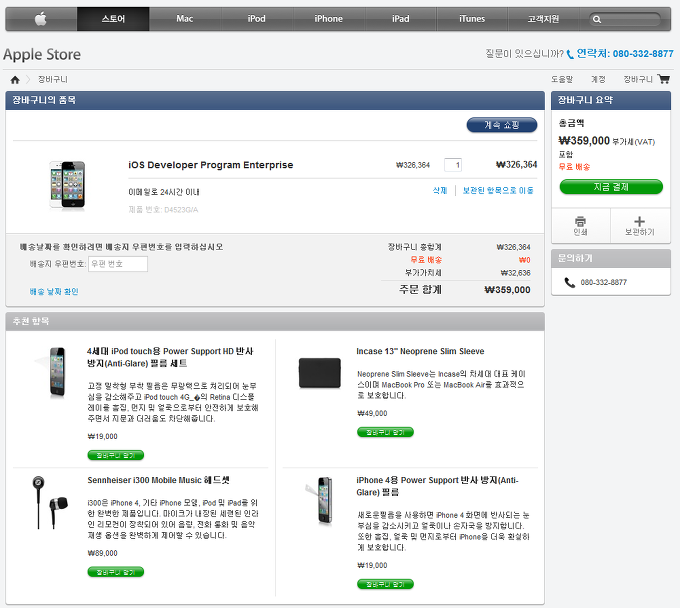Screen dimensions: 680x608
Task: Click the green 지금 결제 button
Action: [x=611, y=187]
